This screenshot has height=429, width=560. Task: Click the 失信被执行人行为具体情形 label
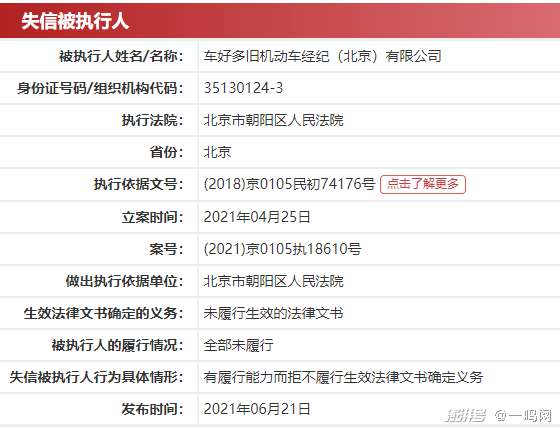(96, 377)
